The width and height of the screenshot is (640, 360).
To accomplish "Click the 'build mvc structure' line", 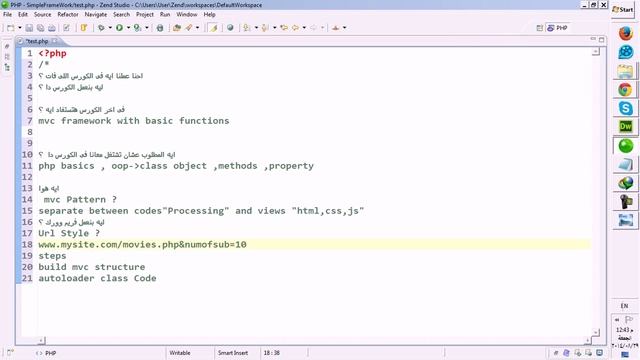I will (92, 267).
